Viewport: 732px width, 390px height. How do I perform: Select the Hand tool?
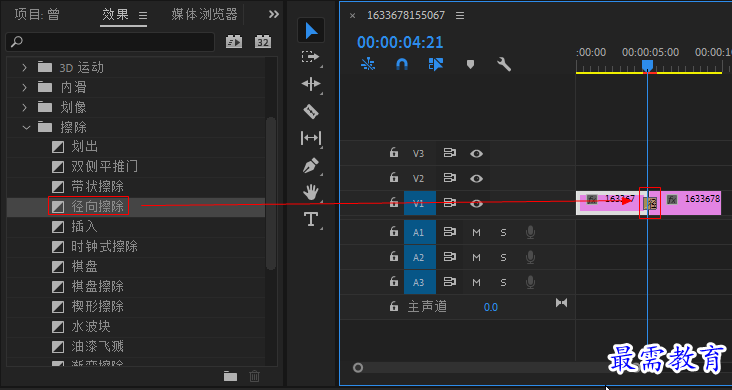[311, 192]
